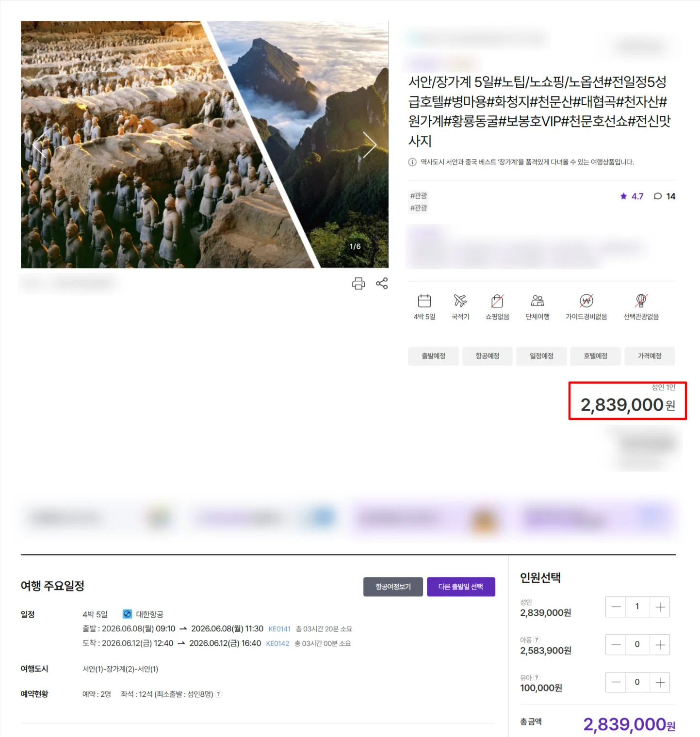700x737 pixels.
Task: Open help tooltip next to 최소출발 info
Action: point(219,694)
